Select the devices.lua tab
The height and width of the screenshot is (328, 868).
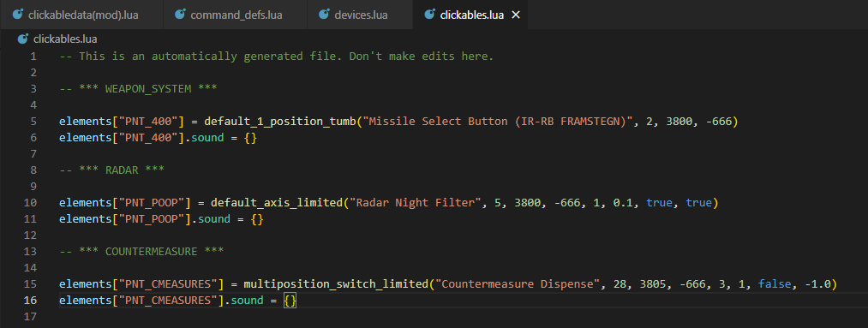[360, 15]
